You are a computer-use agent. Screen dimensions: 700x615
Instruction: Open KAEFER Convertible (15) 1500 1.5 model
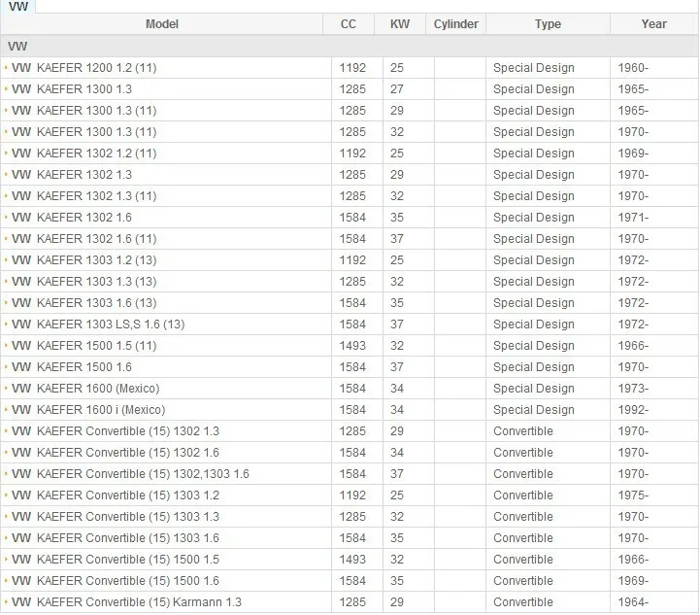point(116,560)
